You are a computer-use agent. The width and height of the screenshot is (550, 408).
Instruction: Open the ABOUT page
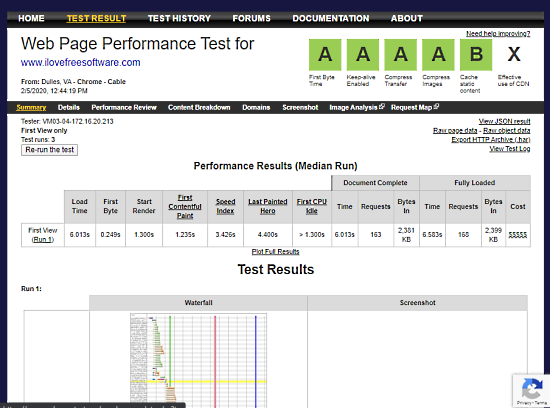point(407,18)
